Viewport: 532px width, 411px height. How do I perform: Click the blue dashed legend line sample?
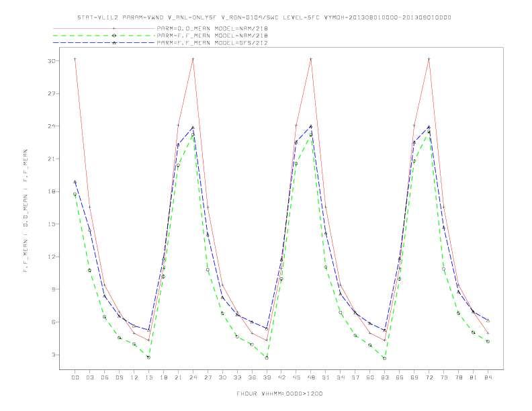104,43
